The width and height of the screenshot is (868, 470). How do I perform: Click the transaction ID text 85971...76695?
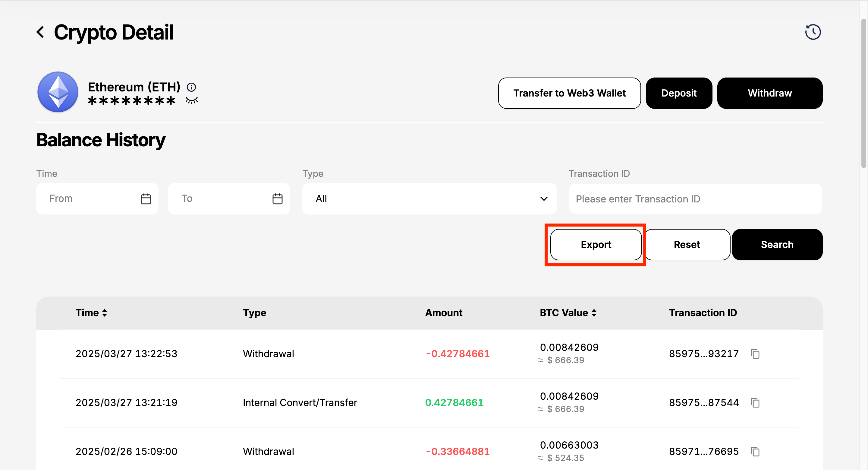[x=703, y=452]
